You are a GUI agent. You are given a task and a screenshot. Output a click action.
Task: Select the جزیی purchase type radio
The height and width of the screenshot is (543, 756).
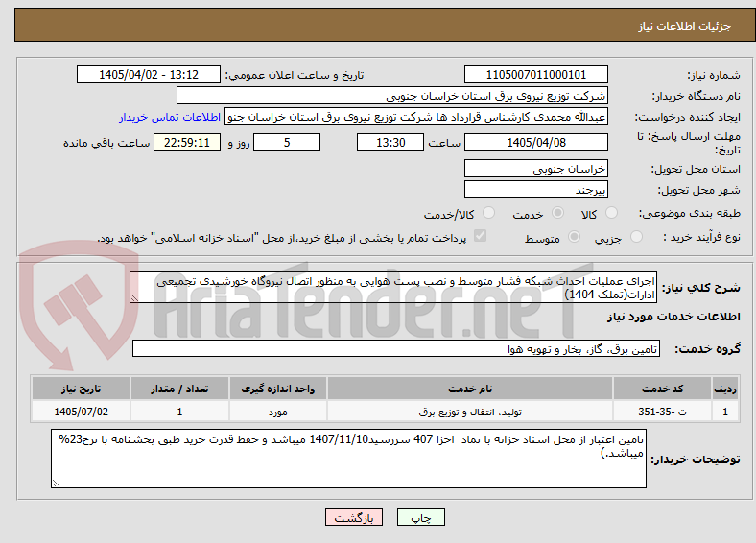pos(636,236)
